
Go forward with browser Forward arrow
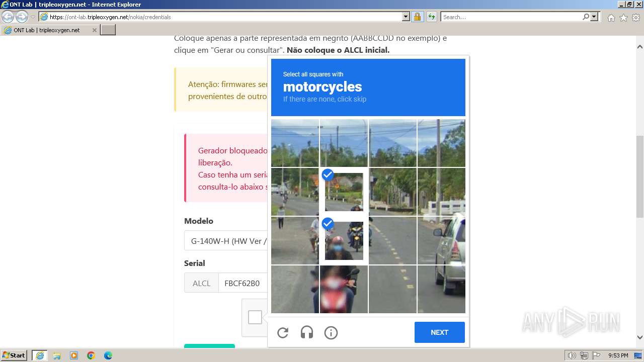[22, 17]
